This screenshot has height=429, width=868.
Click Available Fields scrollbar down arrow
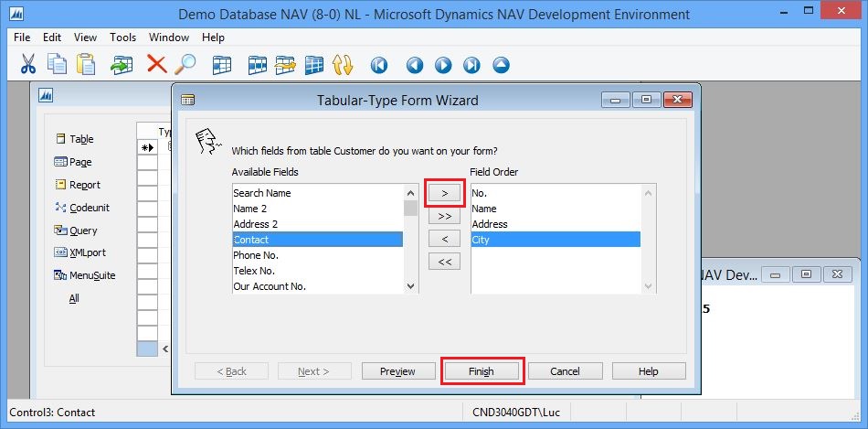[x=410, y=286]
